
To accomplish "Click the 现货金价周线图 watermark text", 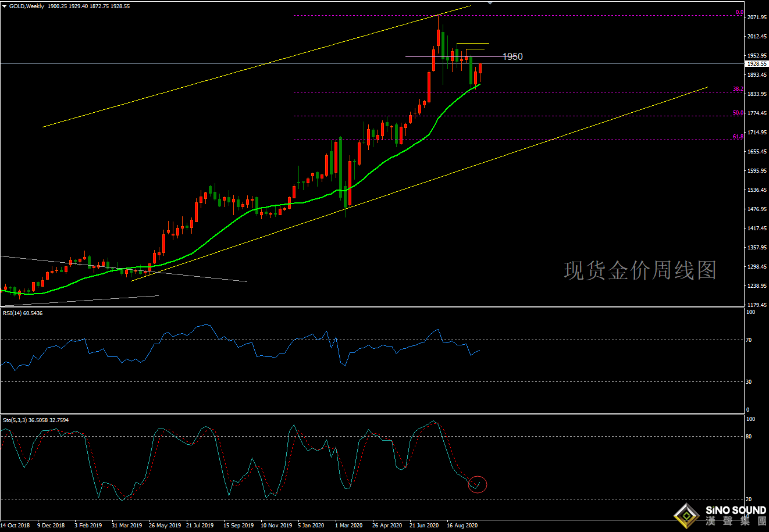I will (640, 270).
